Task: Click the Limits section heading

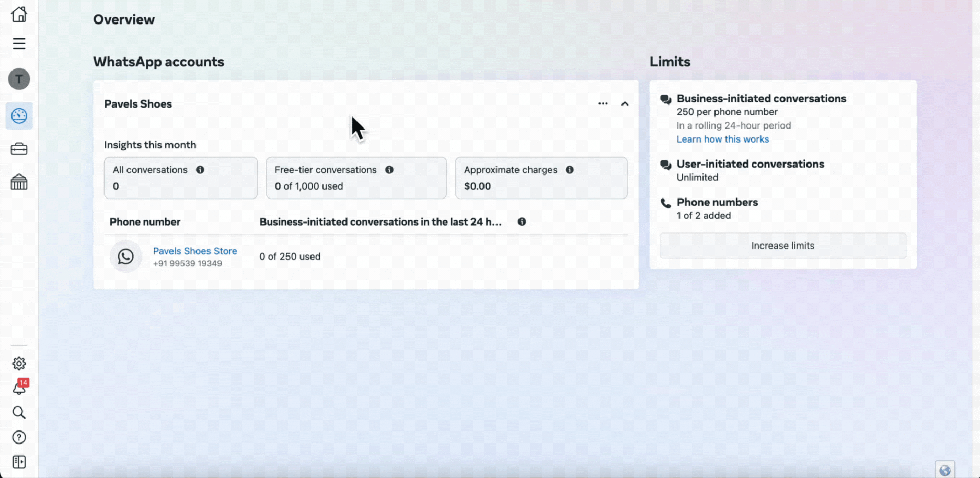Action: (670, 62)
